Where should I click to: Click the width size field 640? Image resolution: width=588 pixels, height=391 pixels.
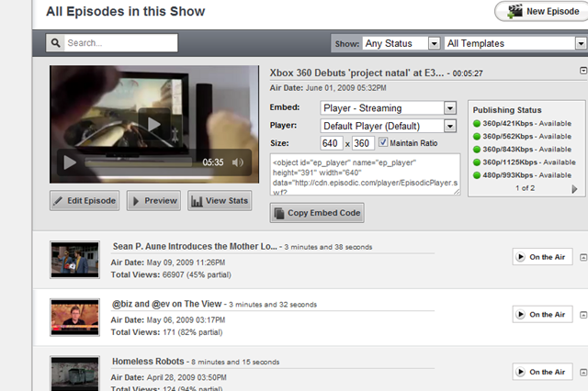(332, 143)
